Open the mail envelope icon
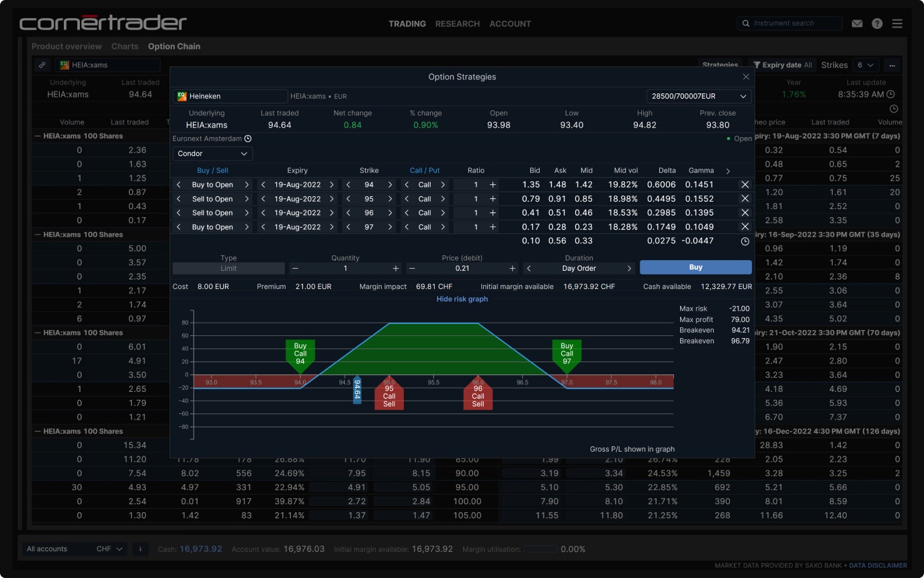This screenshot has height=578, width=924. [857, 24]
